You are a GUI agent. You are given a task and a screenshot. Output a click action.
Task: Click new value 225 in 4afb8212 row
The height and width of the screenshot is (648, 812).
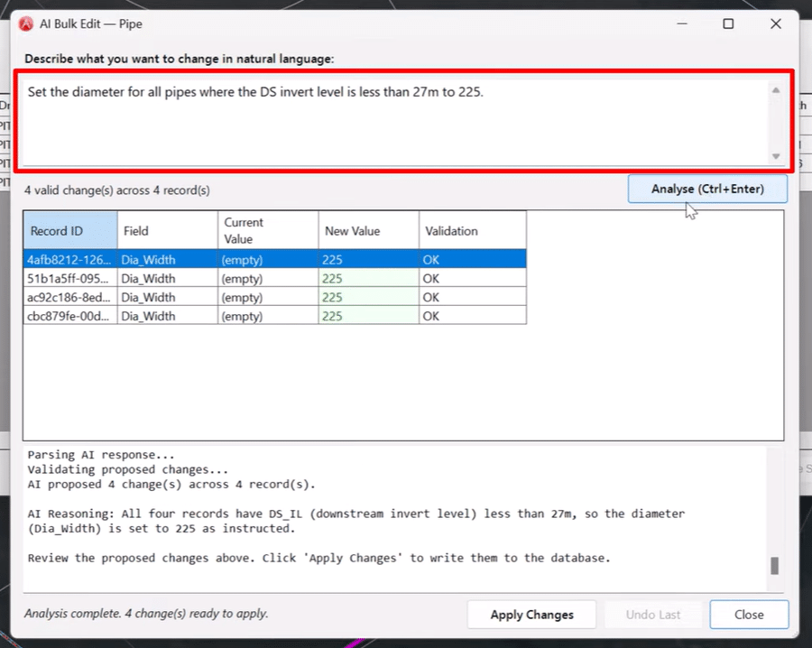tap(369, 259)
